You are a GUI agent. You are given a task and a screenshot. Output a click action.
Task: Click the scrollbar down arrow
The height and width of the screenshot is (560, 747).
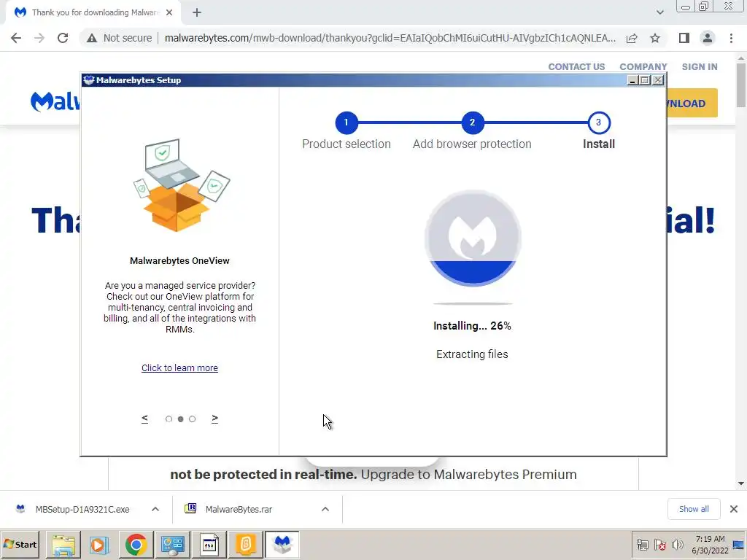(x=741, y=484)
